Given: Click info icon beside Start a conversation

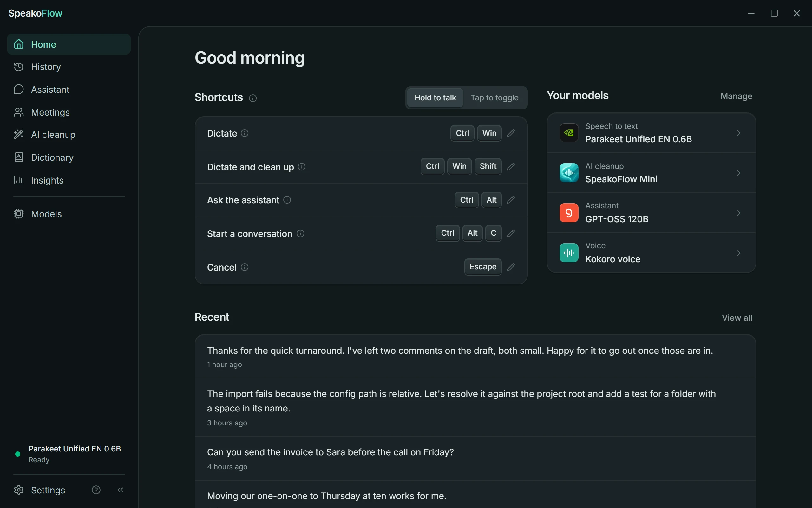Looking at the screenshot, I should click(300, 233).
